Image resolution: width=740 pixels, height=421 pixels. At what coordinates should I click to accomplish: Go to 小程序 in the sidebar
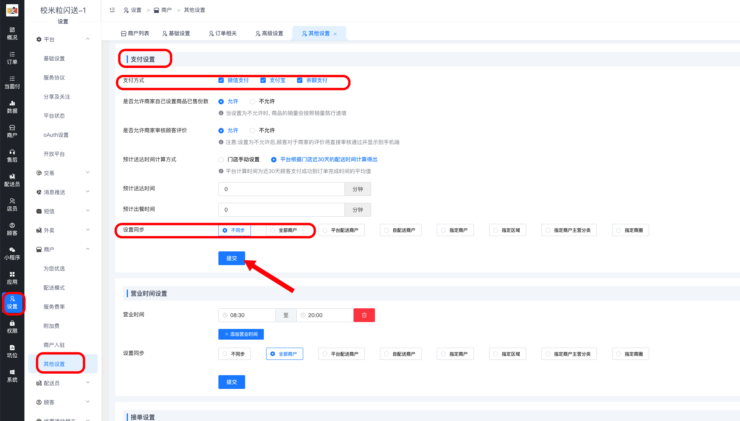pos(12,250)
